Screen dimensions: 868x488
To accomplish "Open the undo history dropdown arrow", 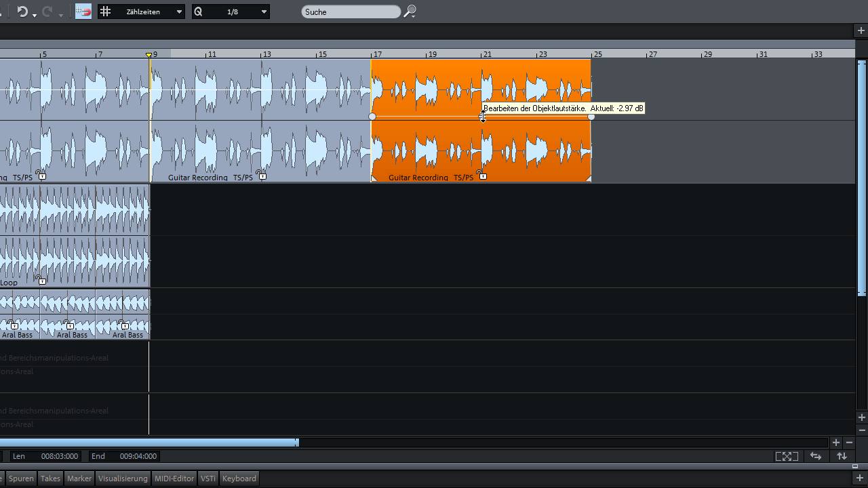I will (x=34, y=14).
